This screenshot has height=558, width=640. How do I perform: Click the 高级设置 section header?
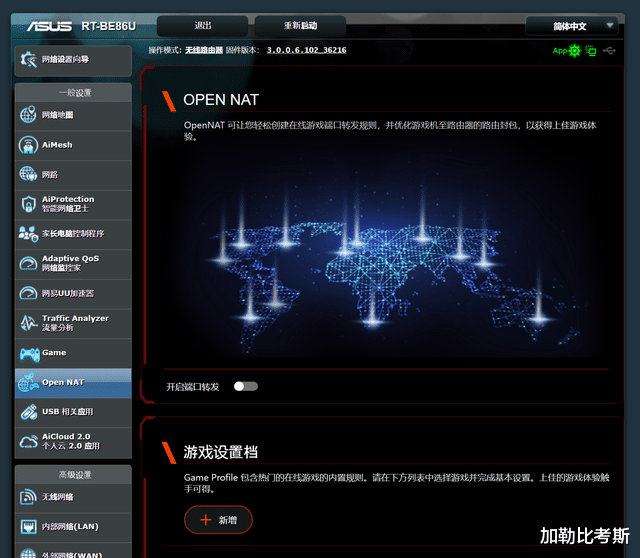74,475
